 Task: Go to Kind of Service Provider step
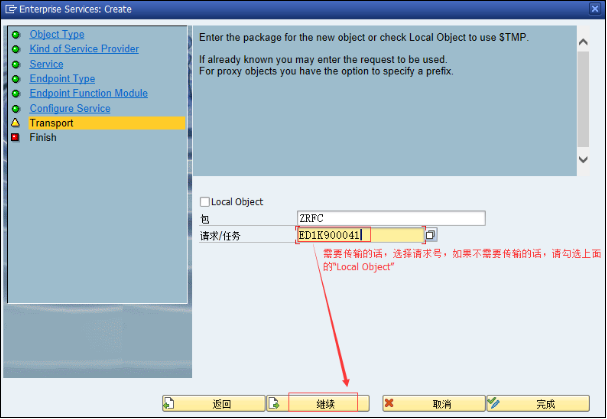click(84, 49)
